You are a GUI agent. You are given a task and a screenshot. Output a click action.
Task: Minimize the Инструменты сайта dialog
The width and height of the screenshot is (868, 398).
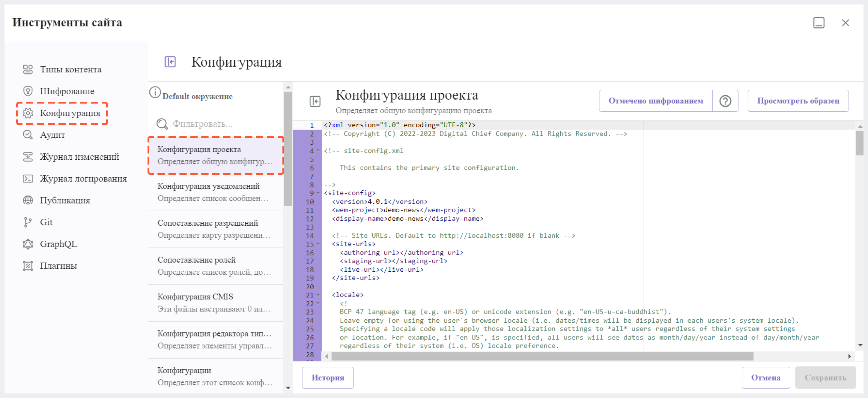pos(819,23)
